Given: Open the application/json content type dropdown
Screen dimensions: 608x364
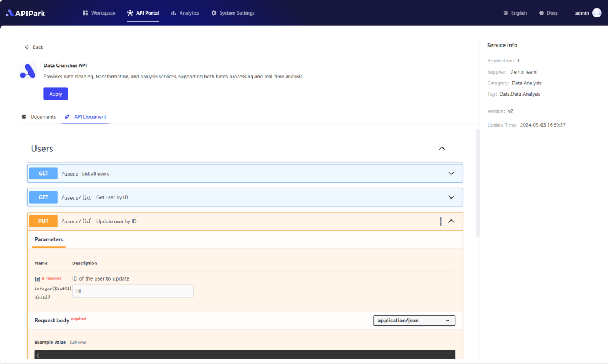Looking at the screenshot, I should 414,321.
